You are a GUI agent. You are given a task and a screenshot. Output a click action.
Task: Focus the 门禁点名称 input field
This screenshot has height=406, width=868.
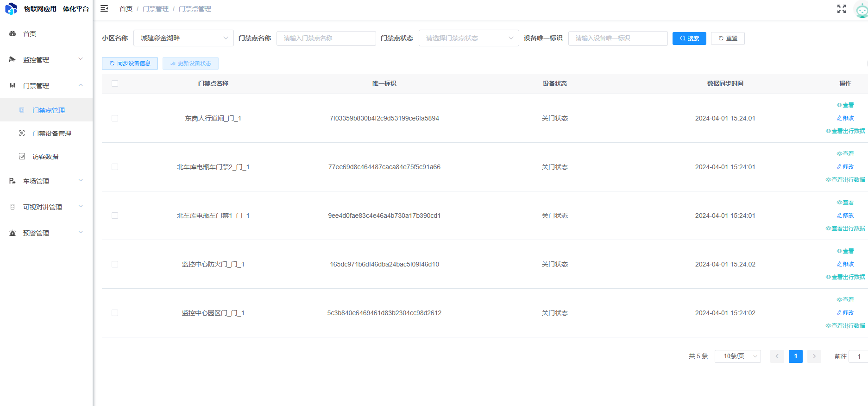point(326,38)
